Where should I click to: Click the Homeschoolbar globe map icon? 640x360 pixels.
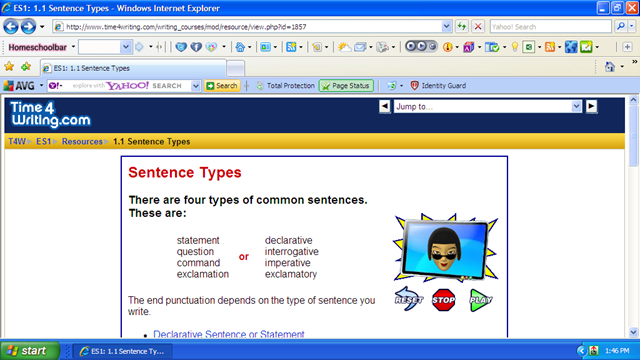point(571,47)
